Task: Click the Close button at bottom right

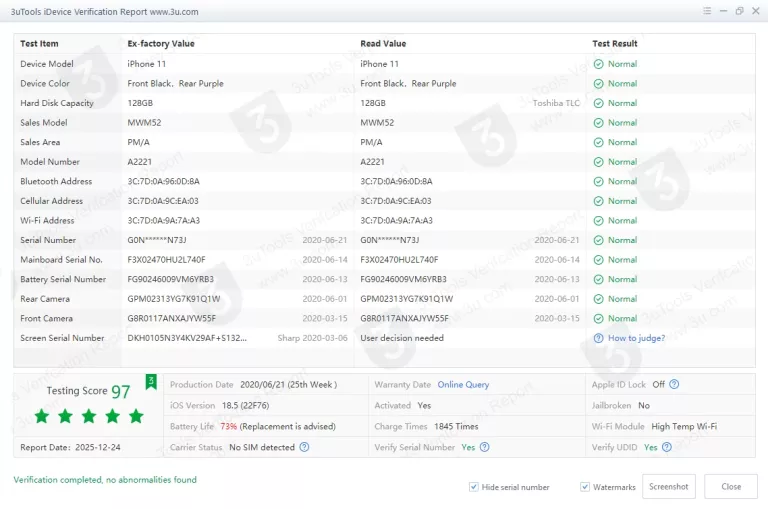Action: pos(731,487)
